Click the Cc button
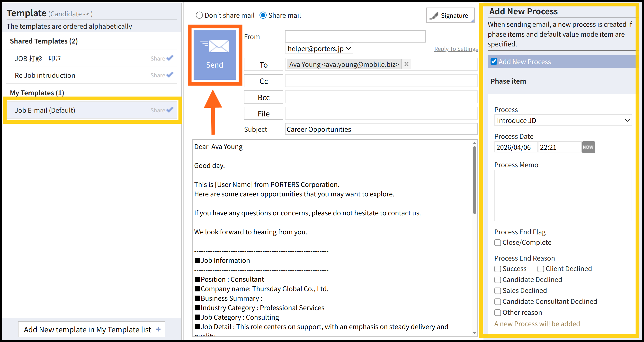The width and height of the screenshot is (644, 342). 263,81
